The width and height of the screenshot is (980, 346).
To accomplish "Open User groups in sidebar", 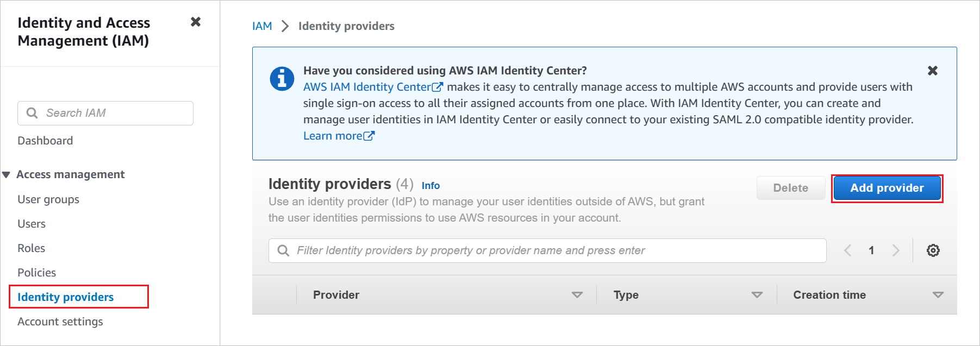I will click(x=48, y=199).
